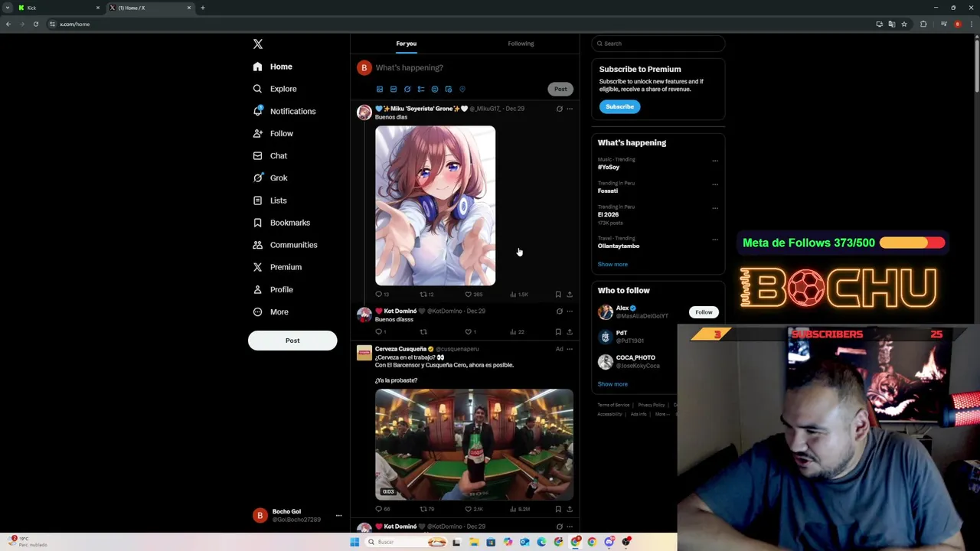Bookmark Kot Dominó's Buenos diasss post
The width and height of the screenshot is (980, 551).
coord(558,331)
